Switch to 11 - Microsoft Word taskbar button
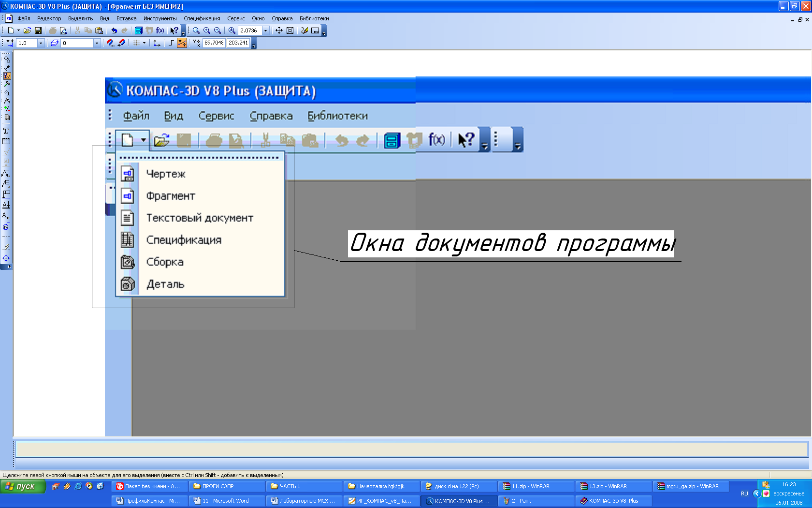Image resolution: width=812 pixels, height=508 pixels. click(226, 501)
